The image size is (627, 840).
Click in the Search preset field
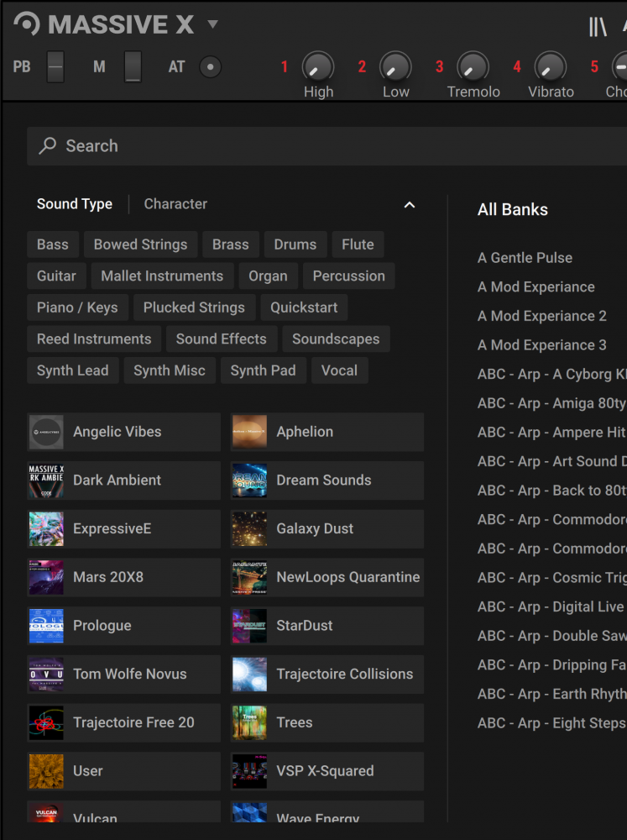(x=327, y=146)
